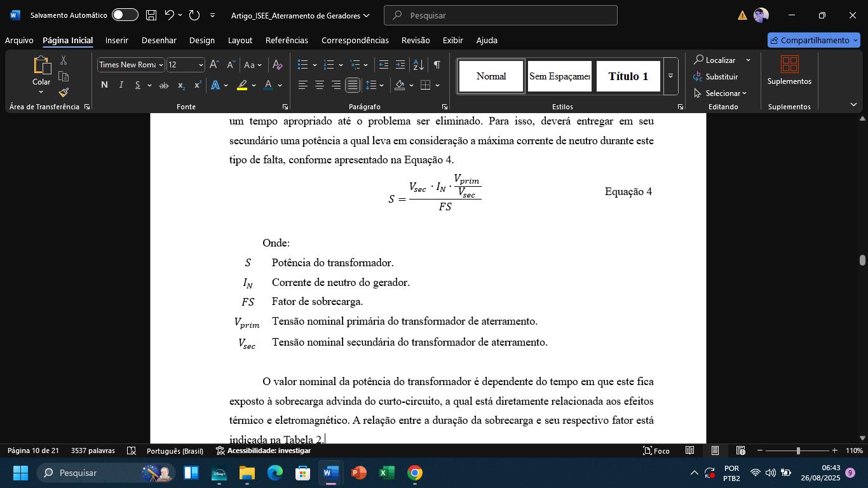Open the Arquivo menu
Viewport: 868px width, 488px height.
[19, 40]
